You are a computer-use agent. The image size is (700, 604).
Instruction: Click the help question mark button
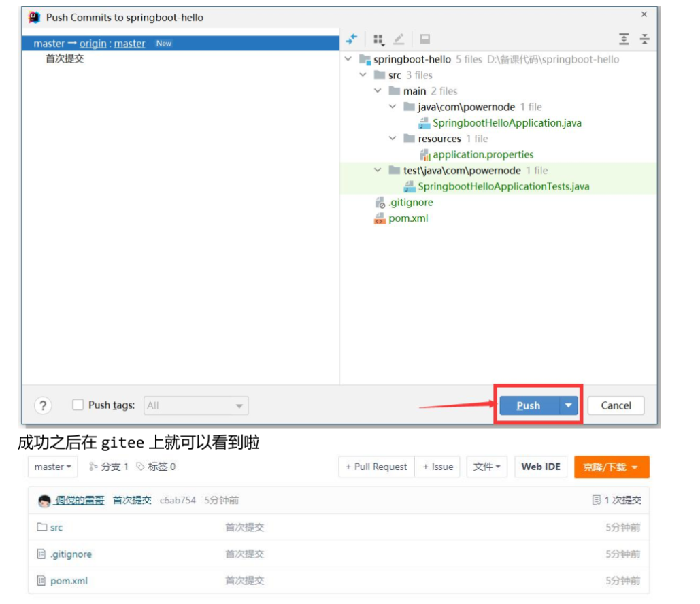pos(43,405)
